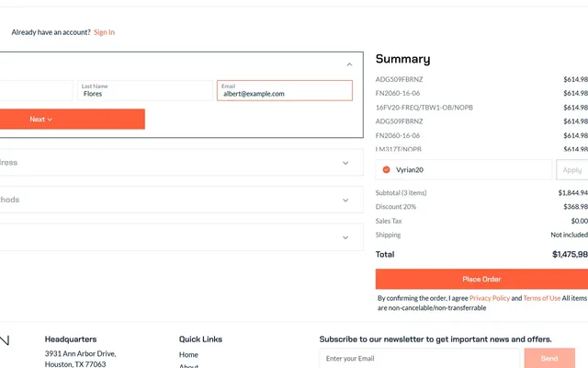Select the 16FV20-FREQ/TBW1-OB/NOPB summary item
Viewport: 588px width, 368px height.
(424, 108)
